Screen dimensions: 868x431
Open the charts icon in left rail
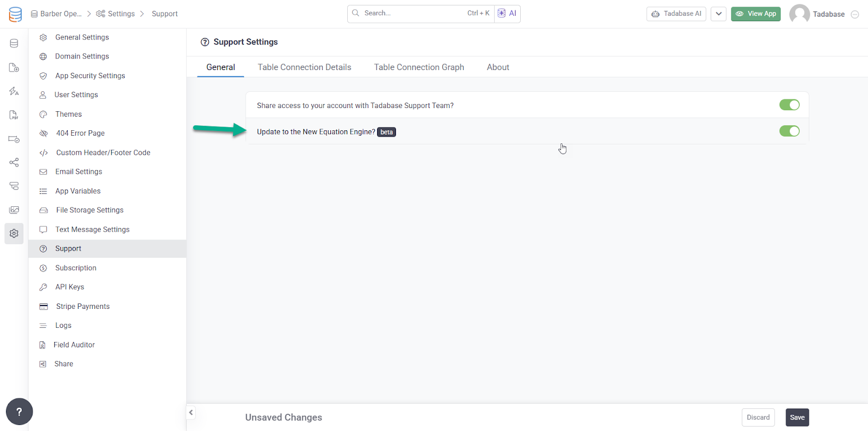coord(14,210)
